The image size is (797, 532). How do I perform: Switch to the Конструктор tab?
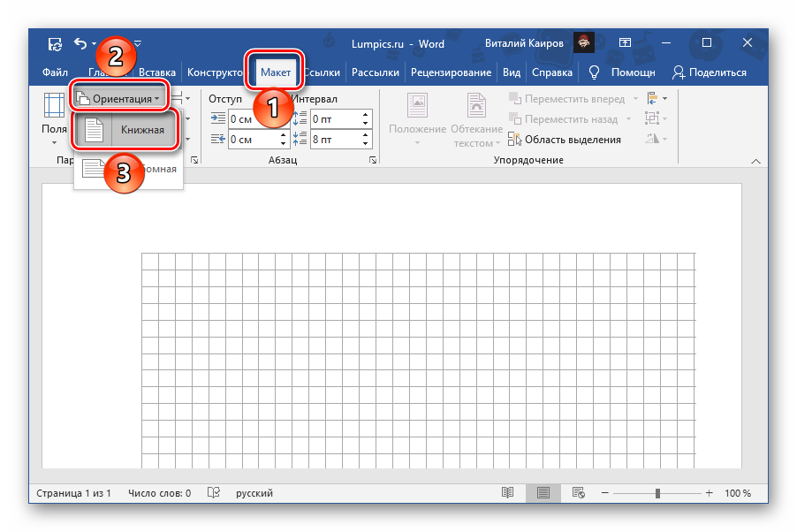point(215,72)
